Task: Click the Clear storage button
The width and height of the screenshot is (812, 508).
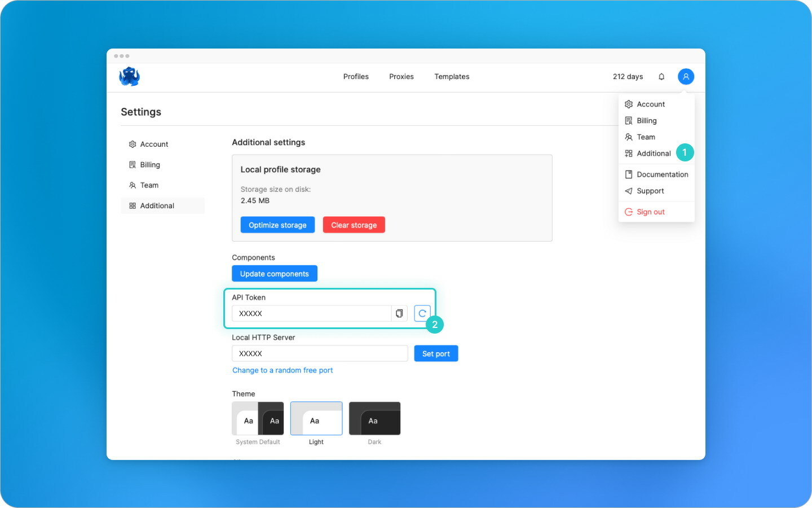Action: tap(354, 225)
